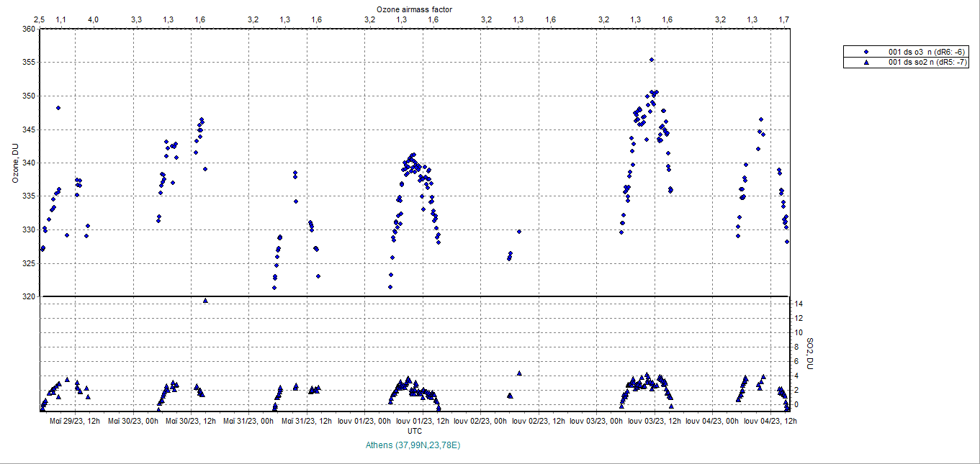Click the 'Mai 29/23, 12h' time axis tick
The height and width of the screenshot is (464, 980).
coord(74,421)
